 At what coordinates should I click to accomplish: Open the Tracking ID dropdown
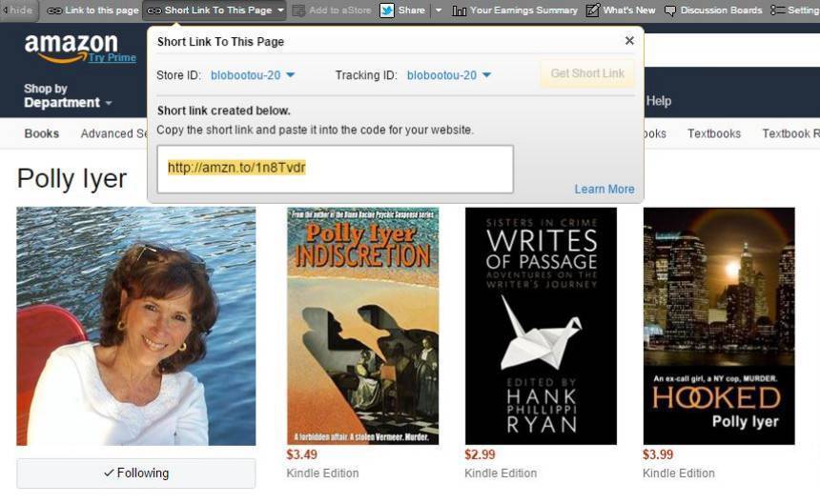(449, 75)
